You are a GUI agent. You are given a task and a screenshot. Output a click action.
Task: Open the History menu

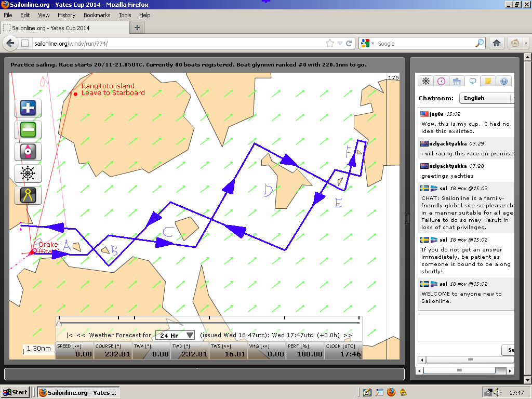click(66, 15)
